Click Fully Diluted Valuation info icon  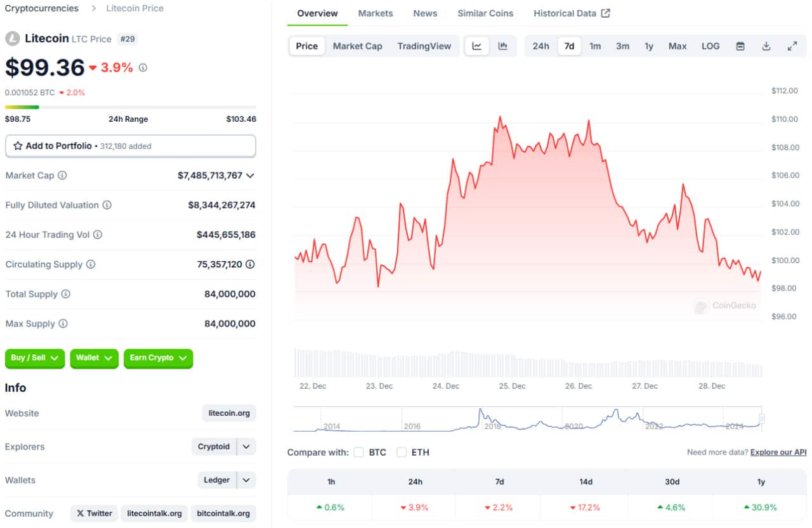click(x=107, y=205)
